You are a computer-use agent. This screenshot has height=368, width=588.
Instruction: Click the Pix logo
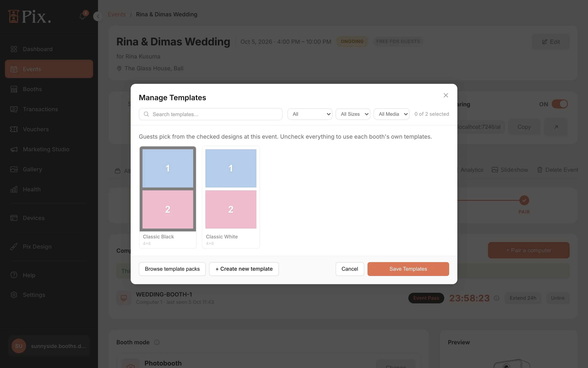(x=29, y=17)
